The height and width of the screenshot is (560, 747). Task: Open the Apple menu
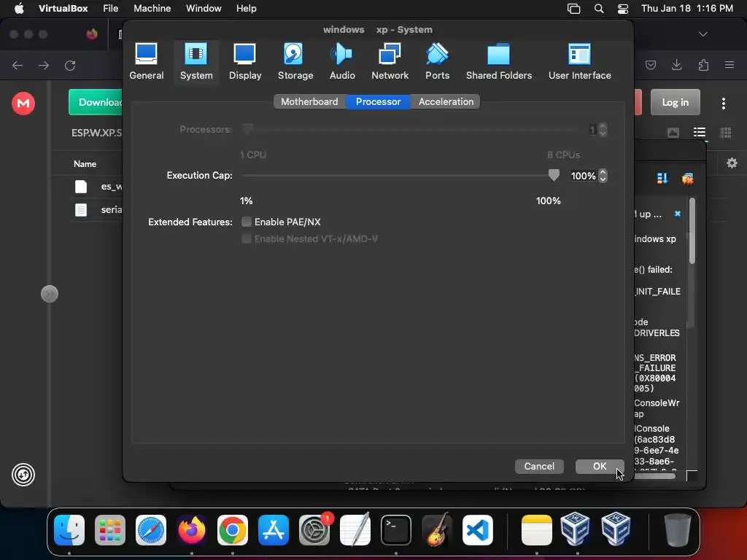[19, 9]
